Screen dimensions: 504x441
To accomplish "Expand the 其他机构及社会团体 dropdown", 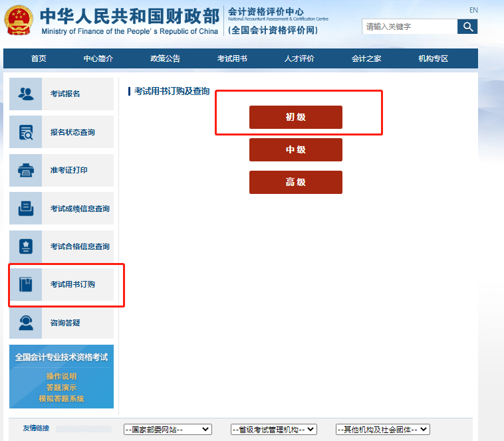I will pos(382,430).
